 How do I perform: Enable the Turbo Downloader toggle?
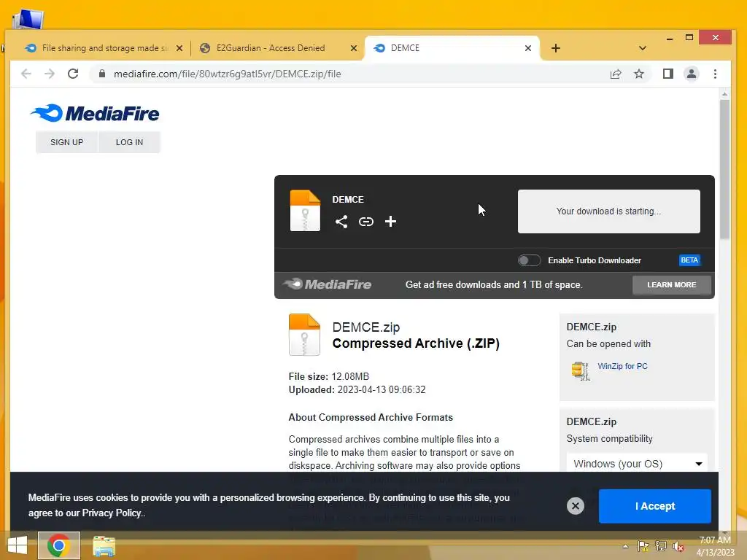coord(530,260)
